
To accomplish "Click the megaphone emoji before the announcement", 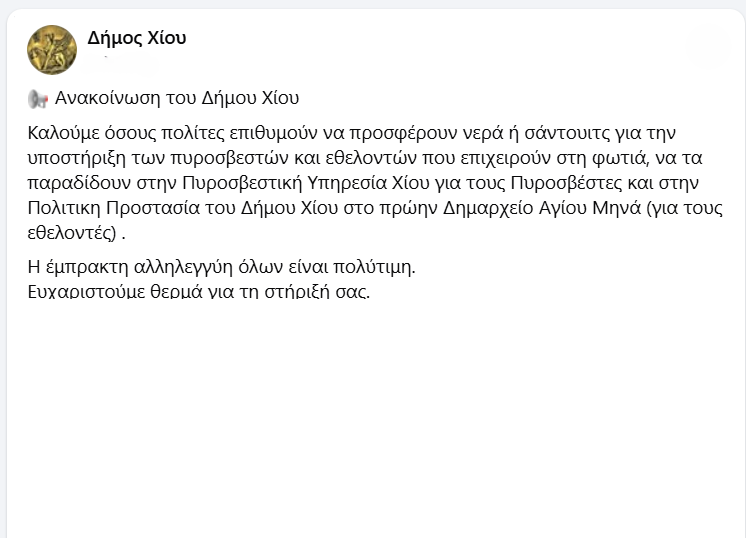I will (x=38, y=99).
